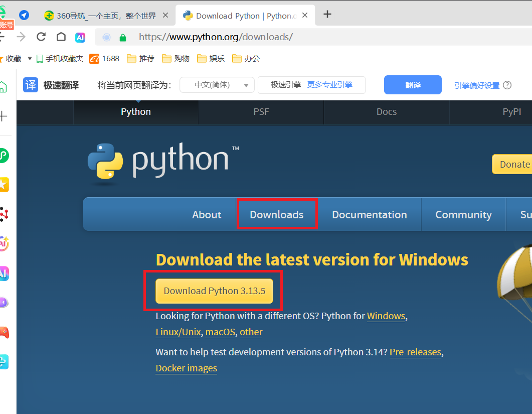Open the About menu
The width and height of the screenshot is (532, 414).
tap(207, 215)
